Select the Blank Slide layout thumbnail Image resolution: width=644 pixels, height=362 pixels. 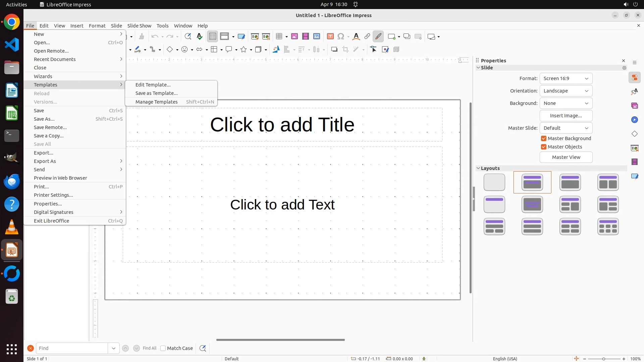[x=494, y=182]
